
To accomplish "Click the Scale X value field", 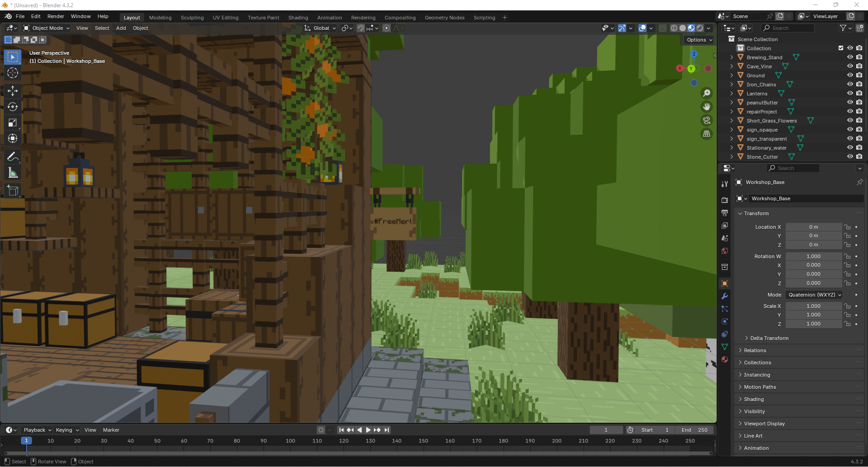I will [x=813, y=306].
